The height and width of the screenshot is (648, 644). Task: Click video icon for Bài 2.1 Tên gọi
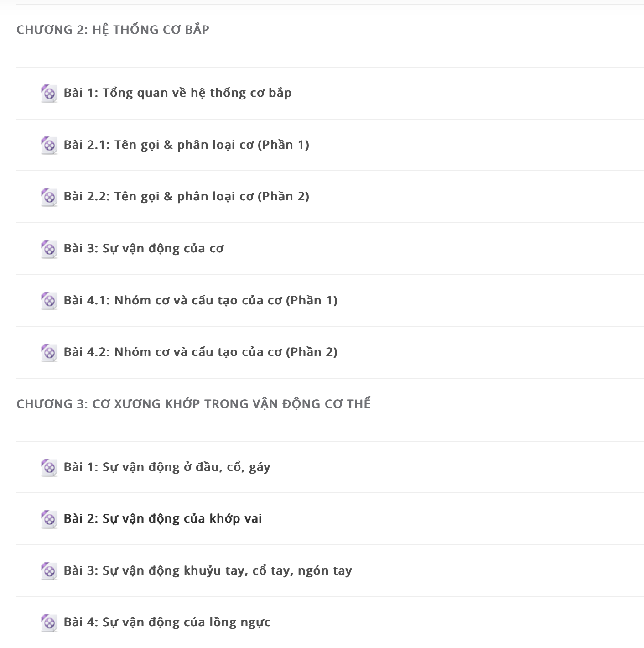[x=49, y=145]
